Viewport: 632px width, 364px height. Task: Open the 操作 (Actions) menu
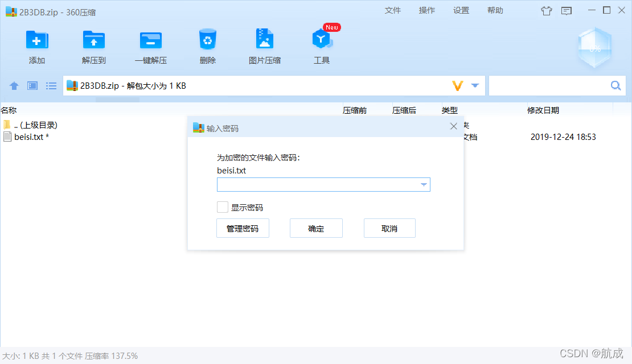(x=427, y=10)
